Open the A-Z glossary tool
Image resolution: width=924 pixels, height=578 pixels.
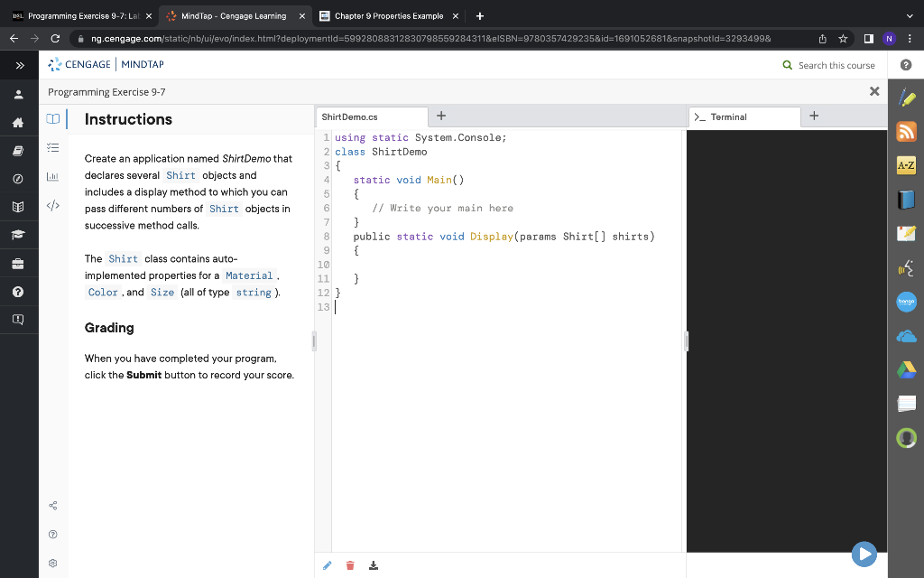point(905,165)
